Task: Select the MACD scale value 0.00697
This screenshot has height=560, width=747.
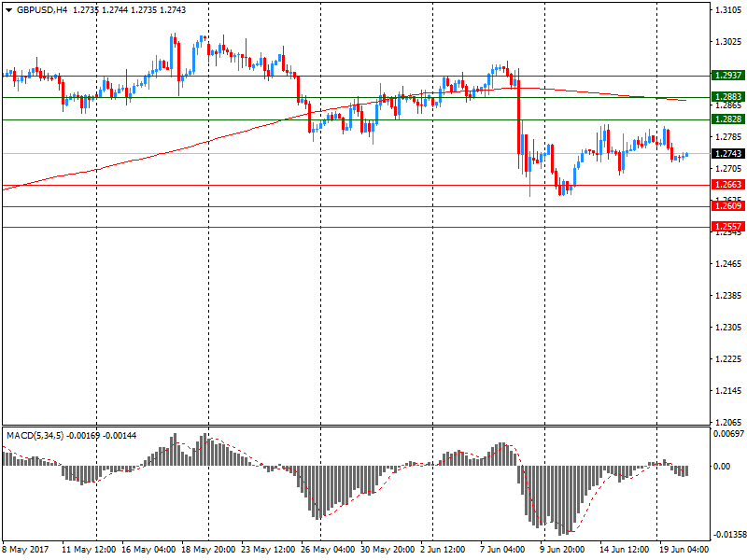Action: pos(728,434)
